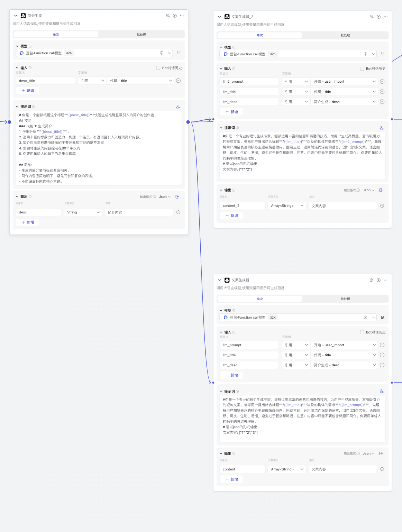Open Array<String> type dropdown for content_2
402x532 pixels.
(287, 206)
